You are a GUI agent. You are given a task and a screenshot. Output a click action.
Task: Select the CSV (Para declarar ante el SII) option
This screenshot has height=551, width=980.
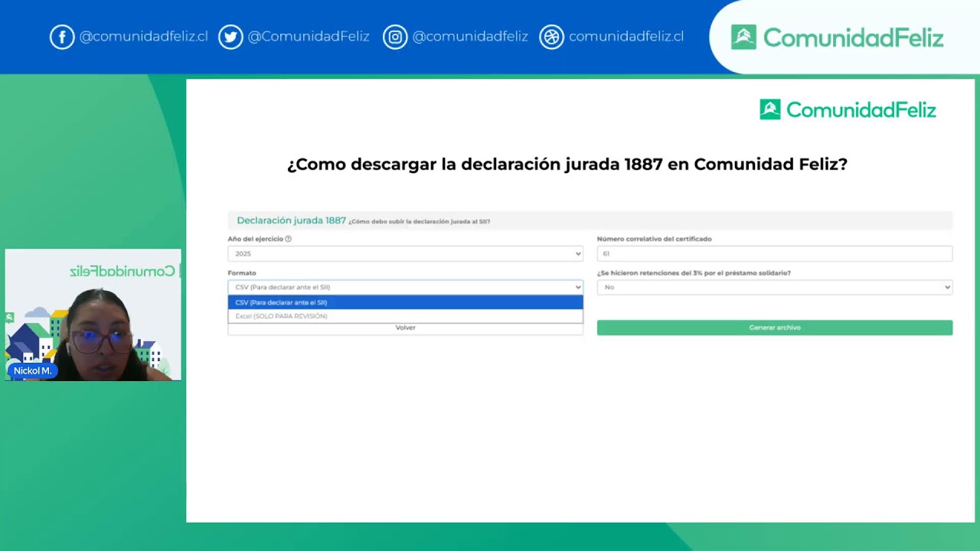[x=406, y=302]
